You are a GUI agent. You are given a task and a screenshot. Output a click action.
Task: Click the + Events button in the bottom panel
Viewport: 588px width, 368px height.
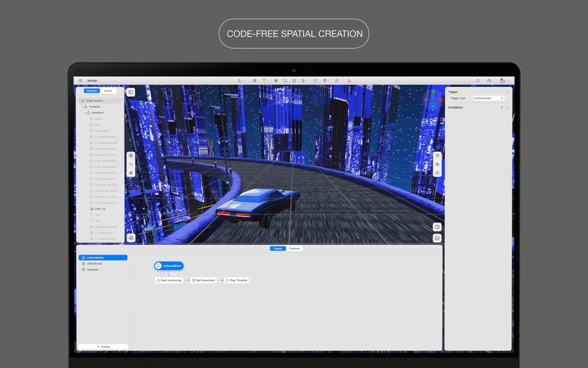104,346
